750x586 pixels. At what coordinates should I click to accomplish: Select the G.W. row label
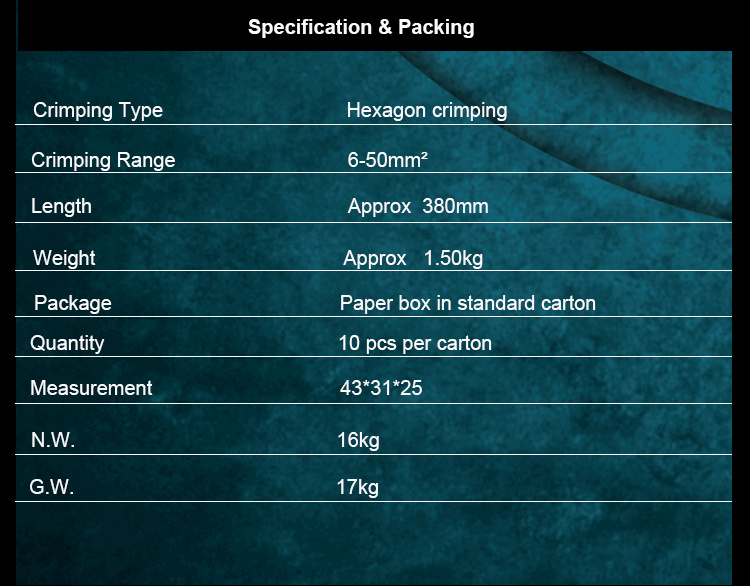tap(52, 487)
